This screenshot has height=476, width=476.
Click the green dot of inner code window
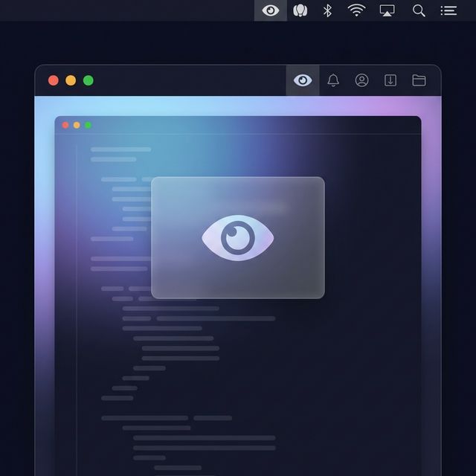pos(88,125)
